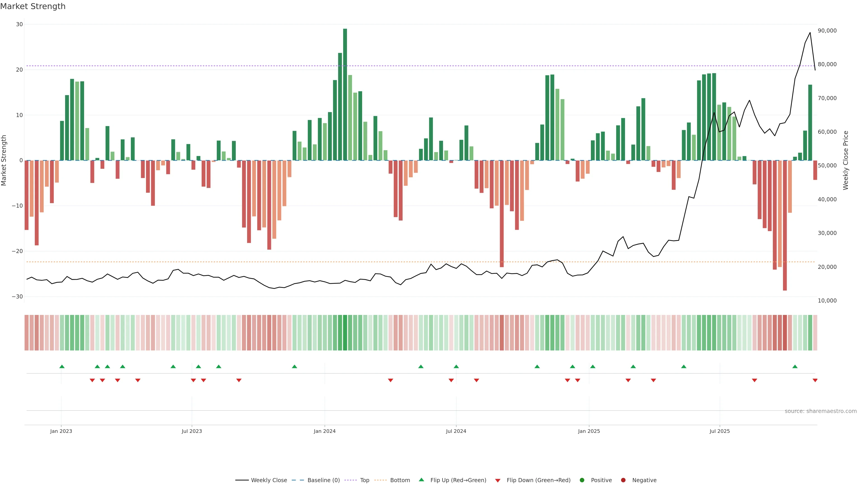
Task: Click the rightmost green flip-up triangle marker
Action: click(795, 366)
